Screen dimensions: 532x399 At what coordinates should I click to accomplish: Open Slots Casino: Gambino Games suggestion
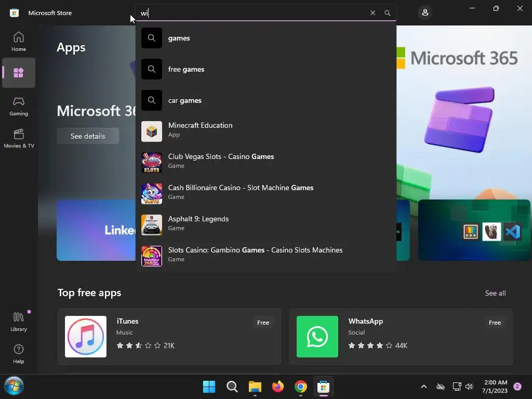click(x=266, y=256)
